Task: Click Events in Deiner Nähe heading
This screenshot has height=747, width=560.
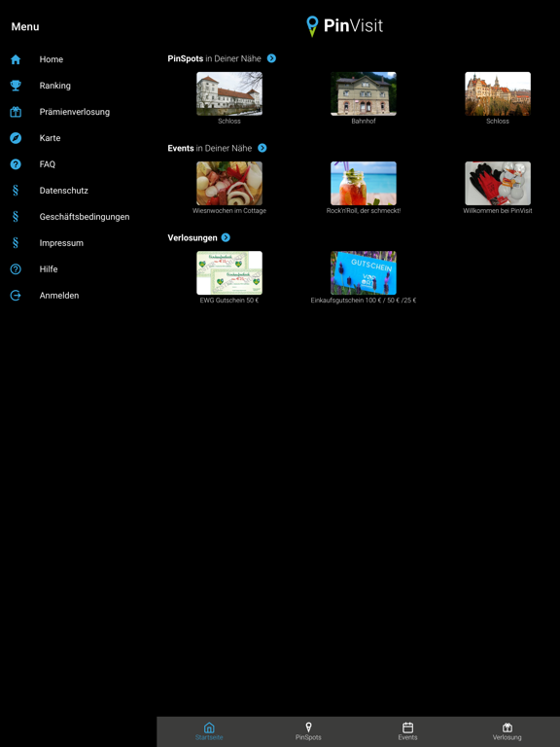Action: 210,148
